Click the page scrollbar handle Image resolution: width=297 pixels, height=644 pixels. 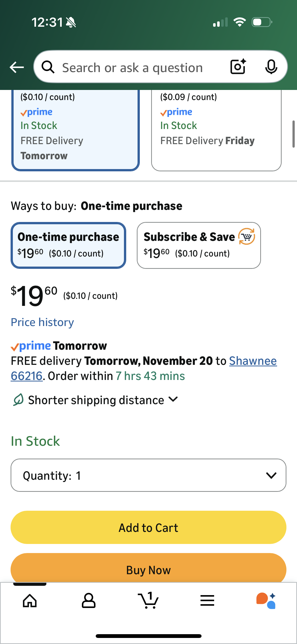(293, 134)
